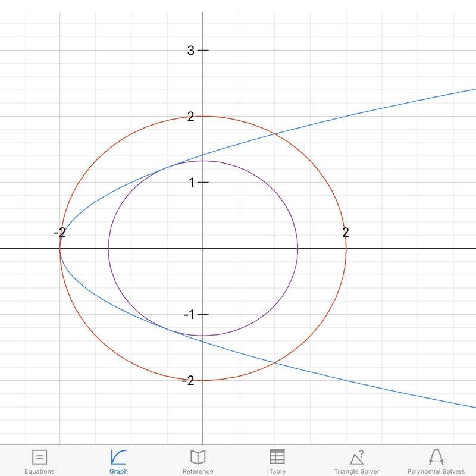Viewport: 476px width, 476px height.
Task: Open the Triangle Solver icon
Action: [357, 457]
